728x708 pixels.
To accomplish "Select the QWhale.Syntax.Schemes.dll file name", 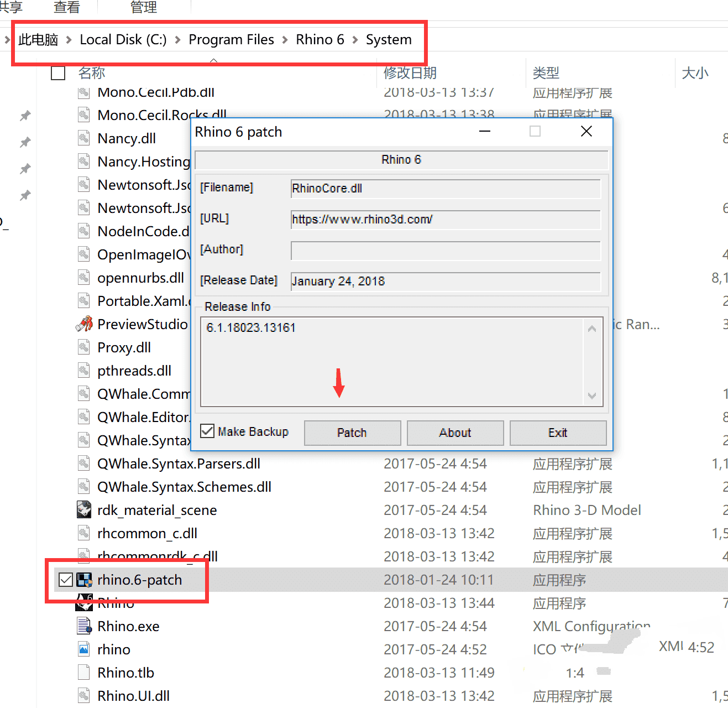I will pos(184,487).
